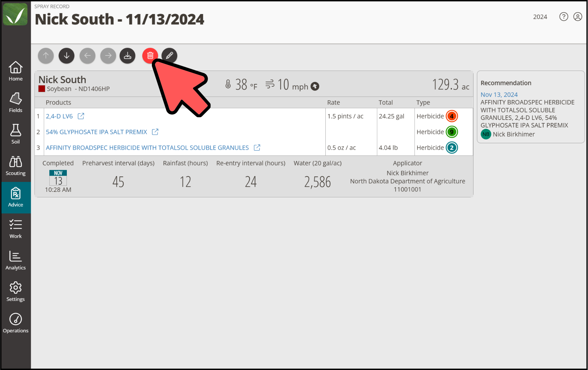The height and width of the screenshot is (370, 588).
Task: Click the help question mark icon
Action: 564,17
